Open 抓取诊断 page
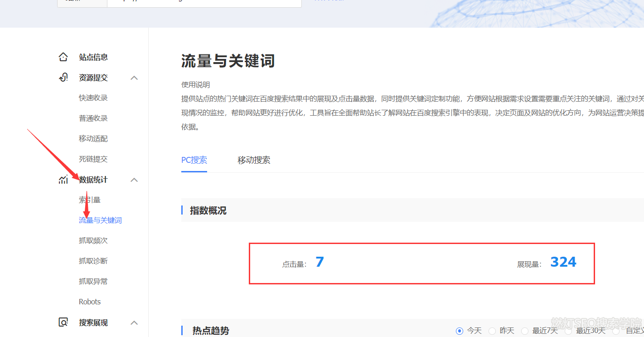 (x=93, y=261)
